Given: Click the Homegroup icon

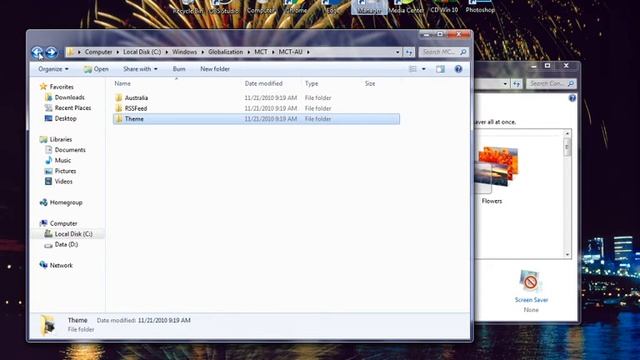Looking at the screenshot, I should coord(43,202).
